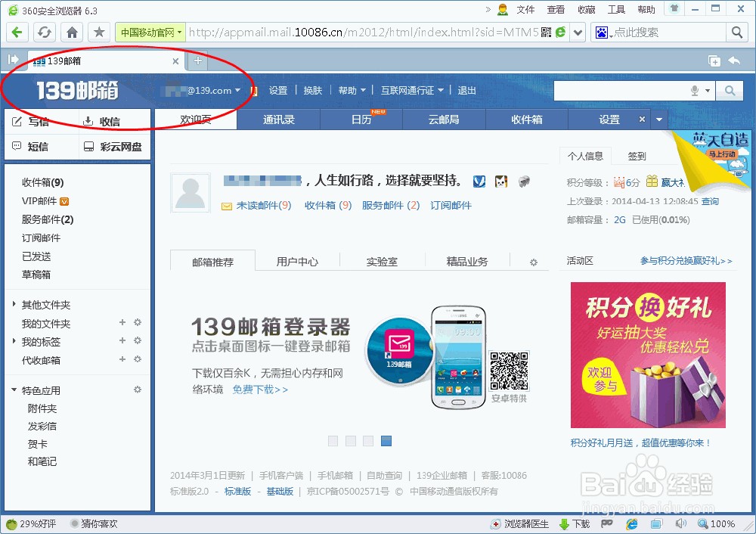Open 收件箱(9) in left sidebar
756x534 pixels.
pos(43,182)
